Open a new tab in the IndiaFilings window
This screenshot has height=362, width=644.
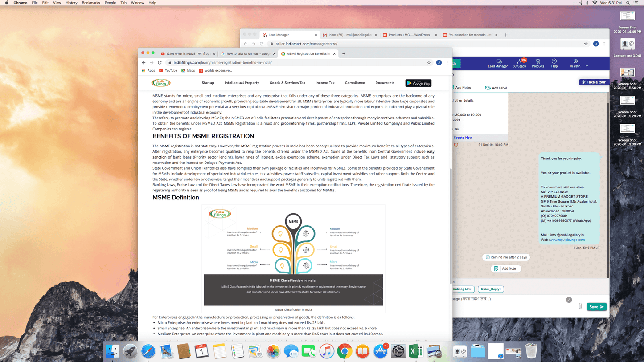[344, 54]
